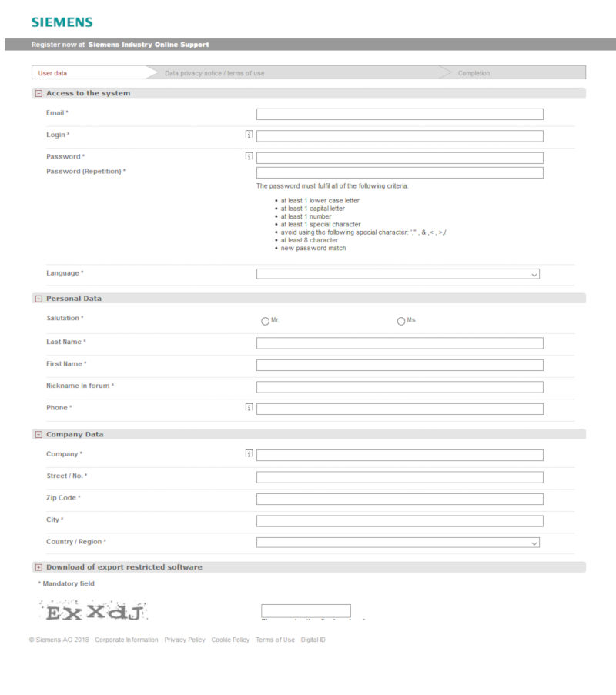
Task: Go to Data privacy notice / terms step
Action: click(215, 73)
